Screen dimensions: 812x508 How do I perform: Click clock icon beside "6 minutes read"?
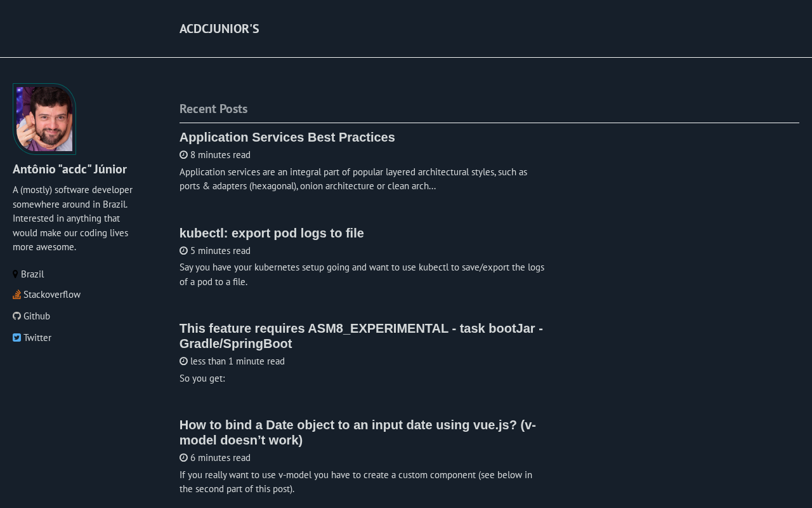(x=183, y=458)
